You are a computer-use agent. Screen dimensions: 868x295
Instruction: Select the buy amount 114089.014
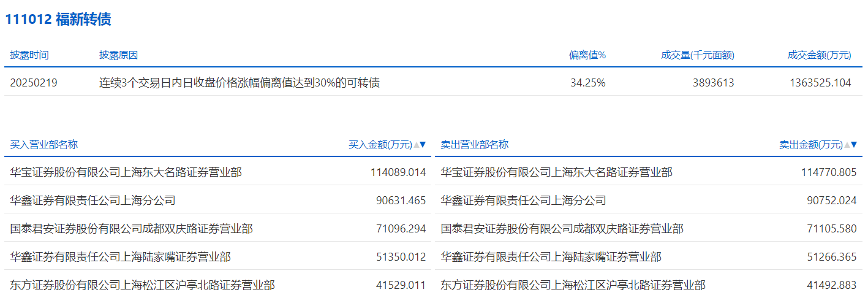tap(398, 172)
